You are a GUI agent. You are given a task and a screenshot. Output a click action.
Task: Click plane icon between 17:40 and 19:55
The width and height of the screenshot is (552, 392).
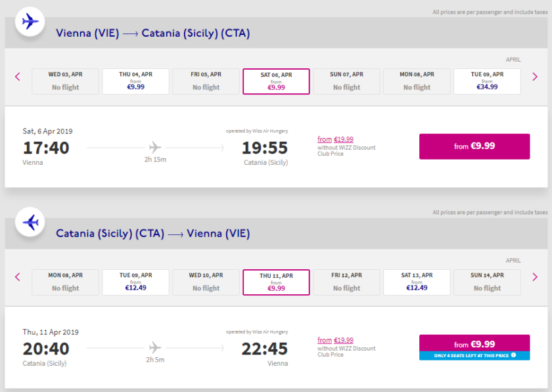tap(155, 147)
